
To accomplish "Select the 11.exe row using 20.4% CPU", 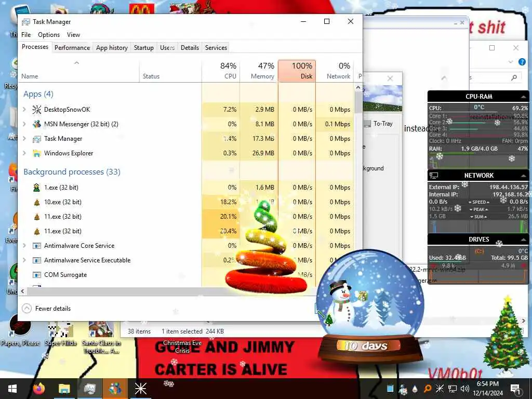I will 186,231.
